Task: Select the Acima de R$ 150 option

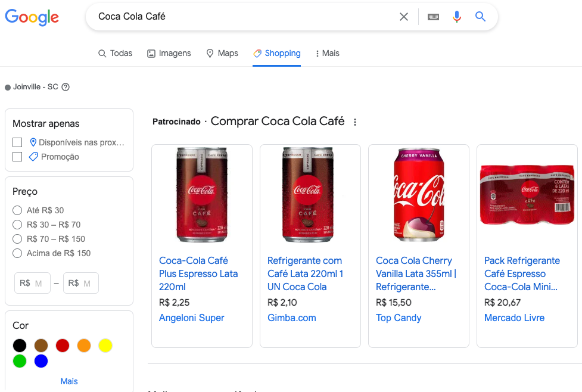Action: (17, 253)
